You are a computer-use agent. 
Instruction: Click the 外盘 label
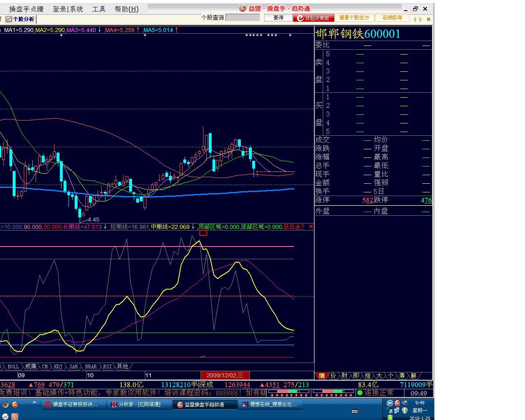point(322,211)
